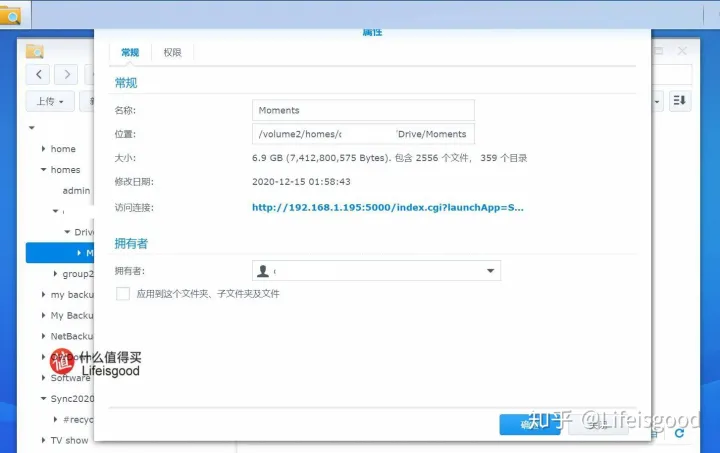Viewport: 720px width, 453px height.
Task: Maximize the File Station window
Action: tap(659, 51)
